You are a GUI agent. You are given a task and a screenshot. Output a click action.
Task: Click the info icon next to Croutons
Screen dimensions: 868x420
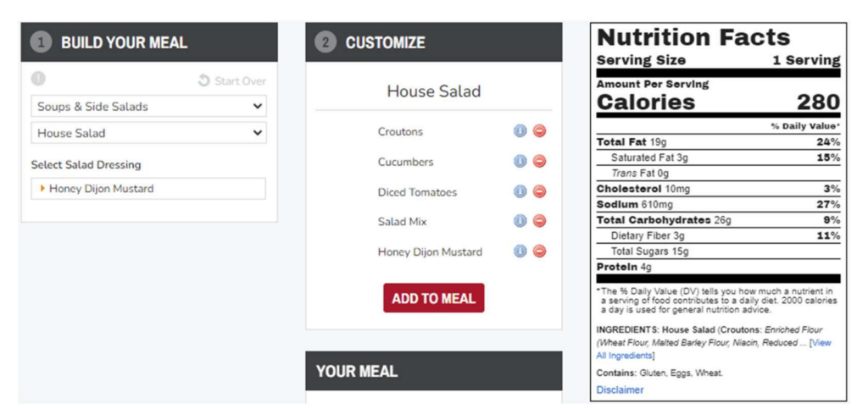(520, 131)
